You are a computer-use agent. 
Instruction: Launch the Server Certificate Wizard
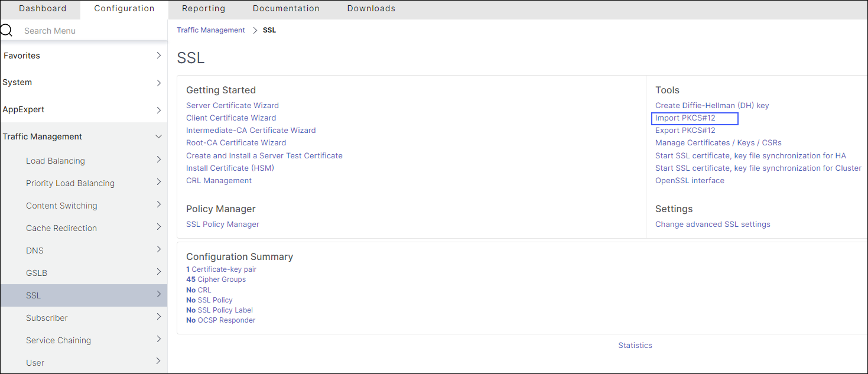(x=232, y=105)
